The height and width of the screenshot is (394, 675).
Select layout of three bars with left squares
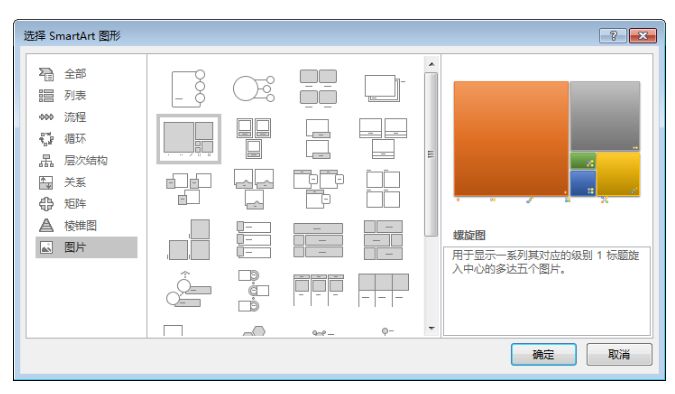click(254, 239)
